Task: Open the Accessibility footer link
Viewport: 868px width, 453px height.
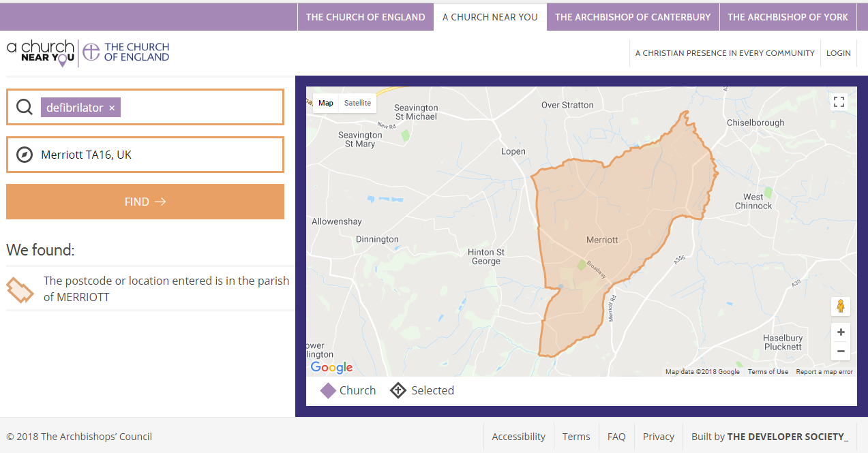Action: coord(518,437)
